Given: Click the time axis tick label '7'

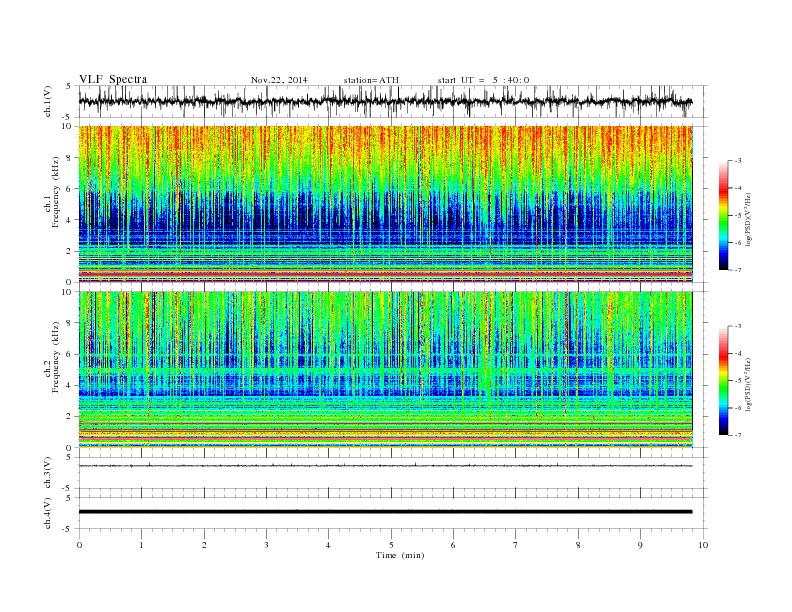Looking at the screenshot, I should coord(516,545).
